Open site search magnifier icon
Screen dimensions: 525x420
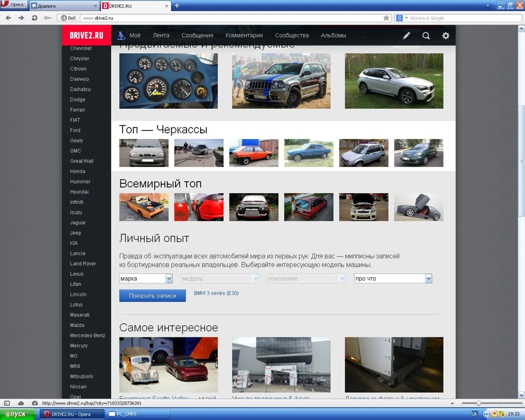pyautogui.click(x=426, y=36)
